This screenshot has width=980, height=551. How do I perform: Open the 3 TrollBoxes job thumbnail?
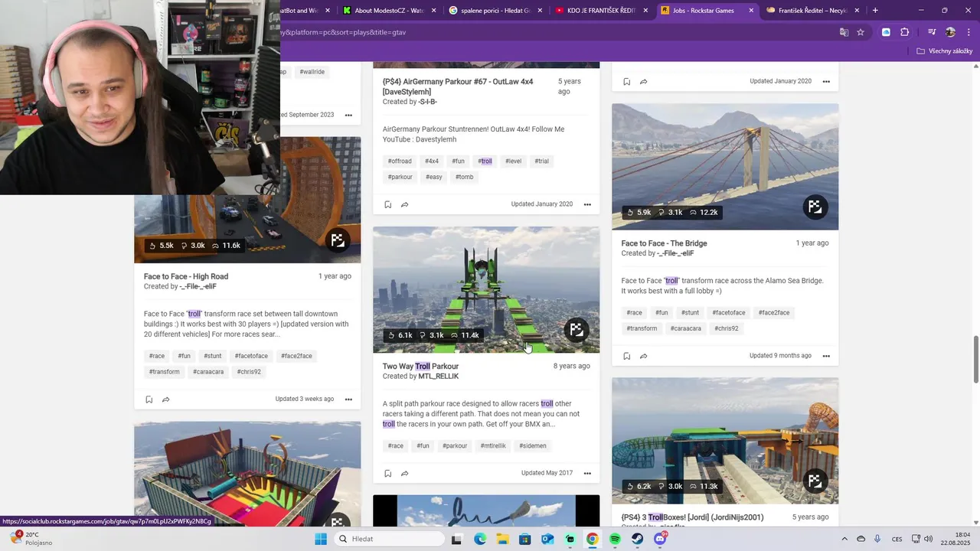[725, 441]
